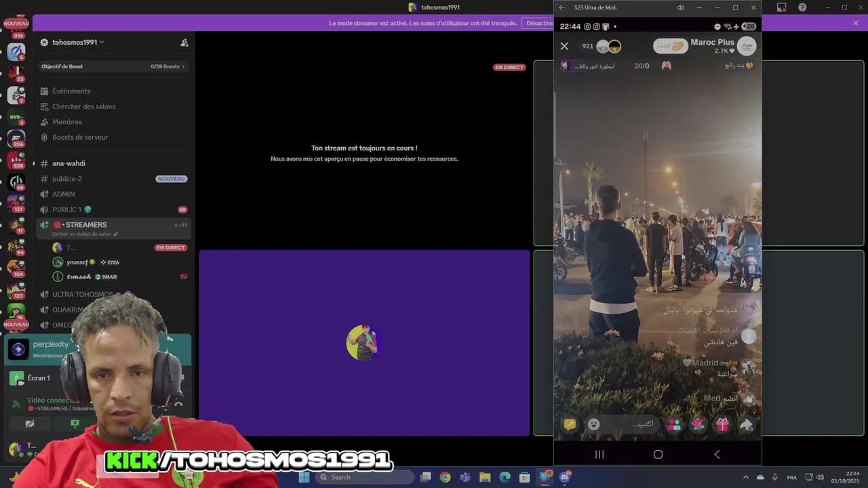868x488 pixels.
Task: Click the FRA language indicator
Action: [792, 477]
